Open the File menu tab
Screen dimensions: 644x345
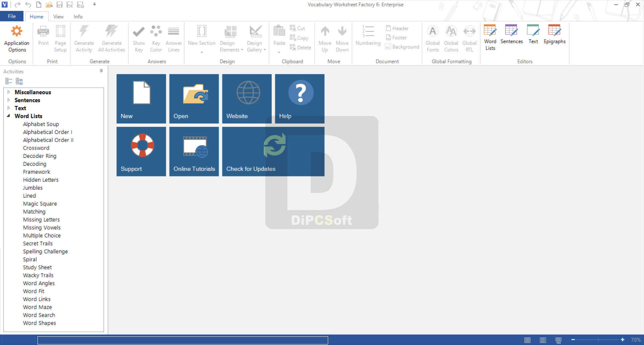pos(12,16)
